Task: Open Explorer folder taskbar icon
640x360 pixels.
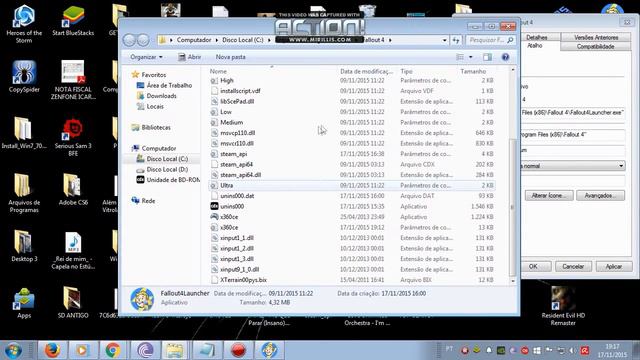Action: point(175,350)
